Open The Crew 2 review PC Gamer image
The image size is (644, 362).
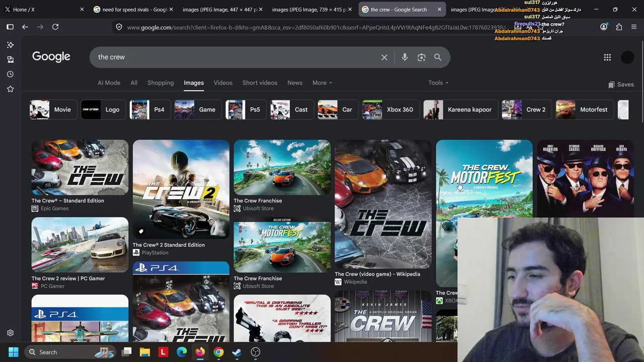click(80, 245)
